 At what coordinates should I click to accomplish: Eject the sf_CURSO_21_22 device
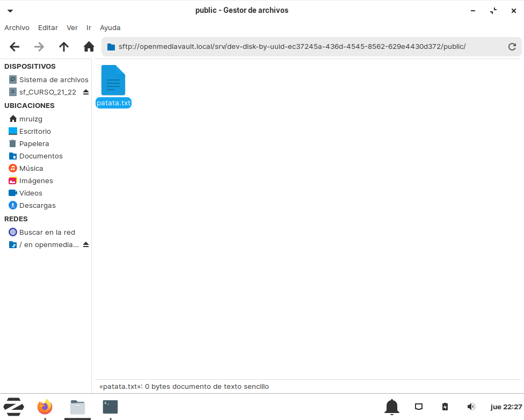point(86,92)
